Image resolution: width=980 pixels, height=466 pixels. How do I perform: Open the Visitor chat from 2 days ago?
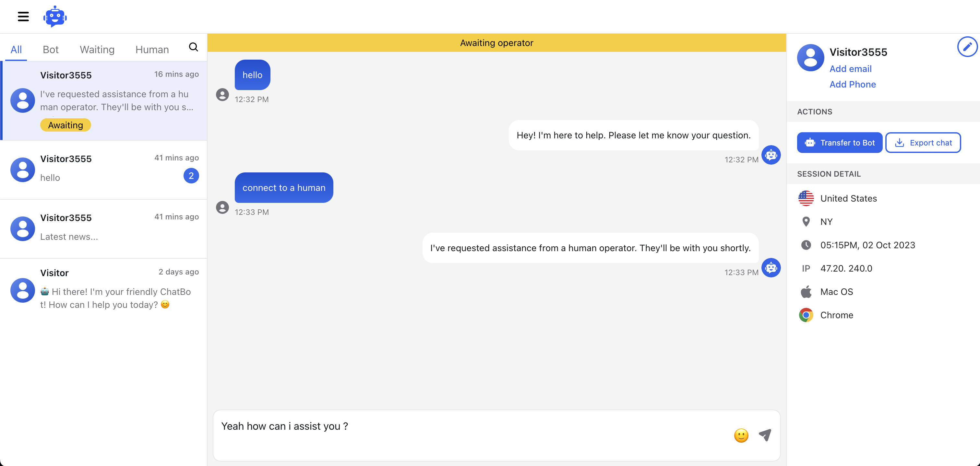(103, 289)
